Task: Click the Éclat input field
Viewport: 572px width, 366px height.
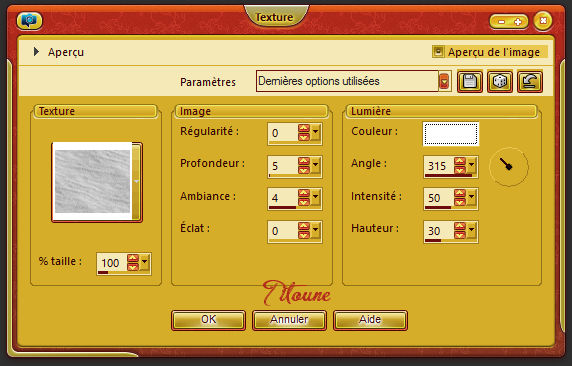Action: [283, 231]
